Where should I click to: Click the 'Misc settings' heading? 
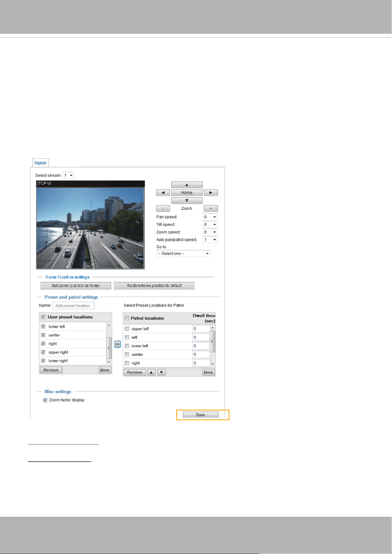[x=58, y=392]
